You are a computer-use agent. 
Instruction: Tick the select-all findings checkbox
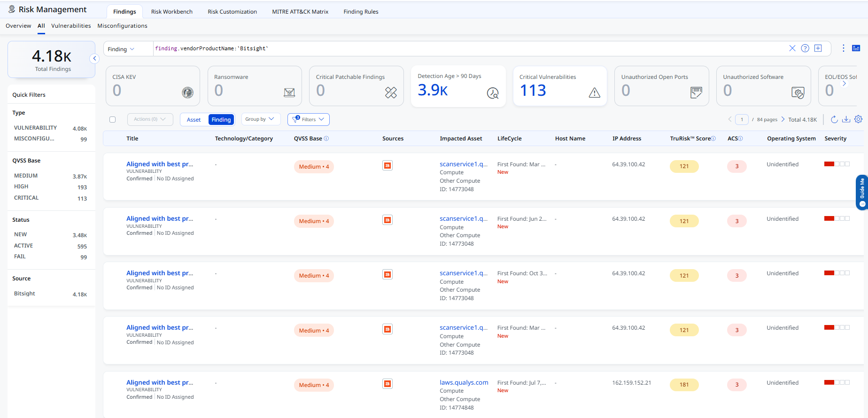pyautogui.click(x=113, y=120)
